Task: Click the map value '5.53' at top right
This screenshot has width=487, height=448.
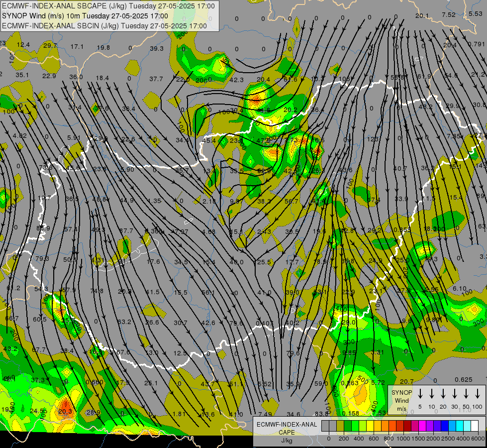Action: (476, 13)
